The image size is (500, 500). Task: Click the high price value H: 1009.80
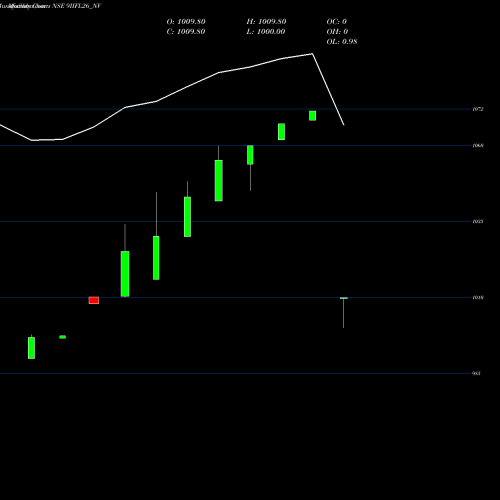coord(266,22)
